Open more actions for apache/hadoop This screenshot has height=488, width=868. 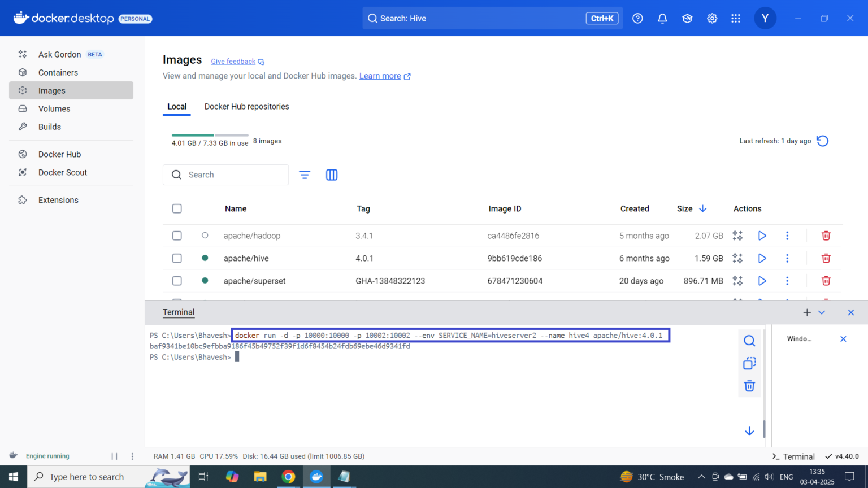(787, 236)
